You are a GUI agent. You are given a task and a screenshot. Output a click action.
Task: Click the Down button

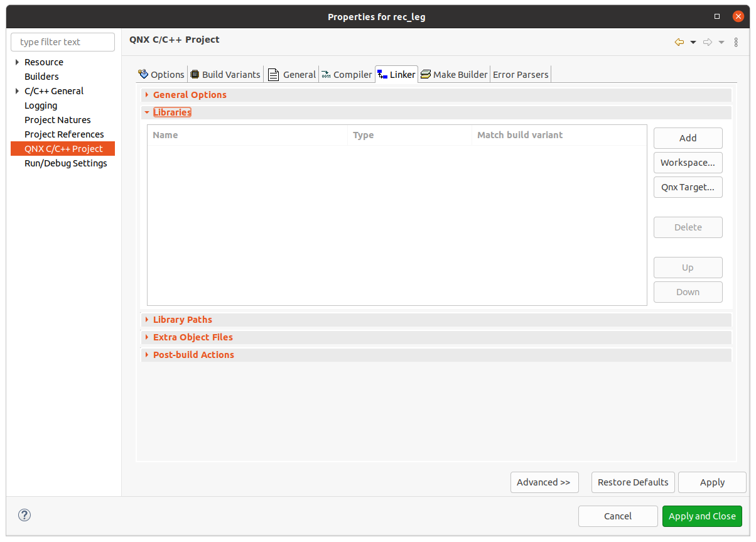(688, 292)
